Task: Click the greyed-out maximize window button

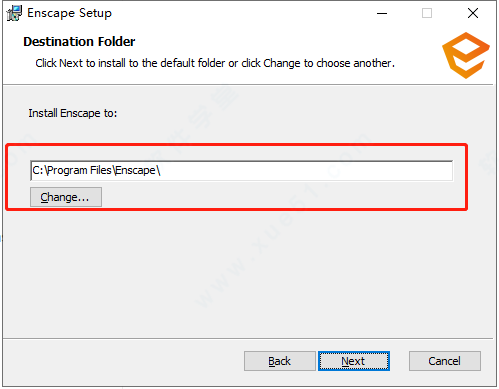Action: tap(427, 13)
